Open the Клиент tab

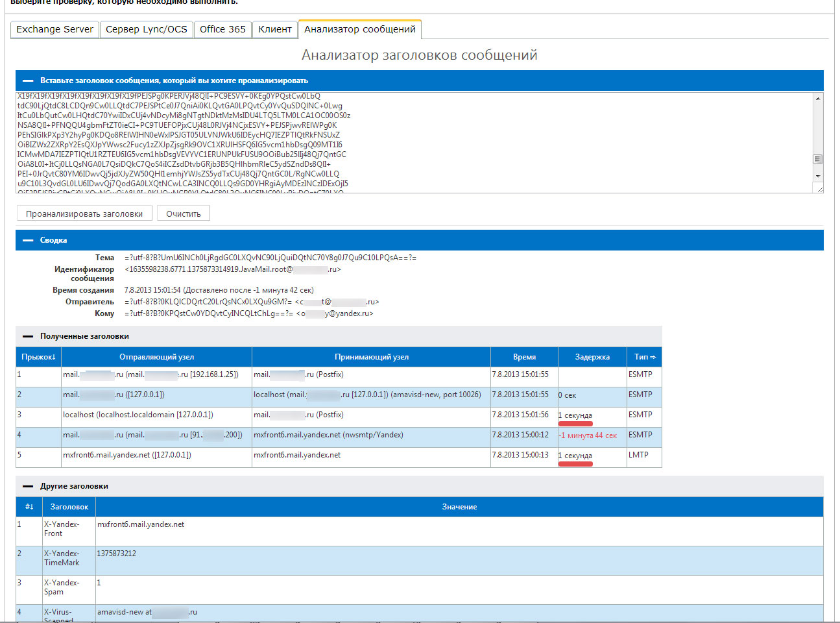pos(275,29)
